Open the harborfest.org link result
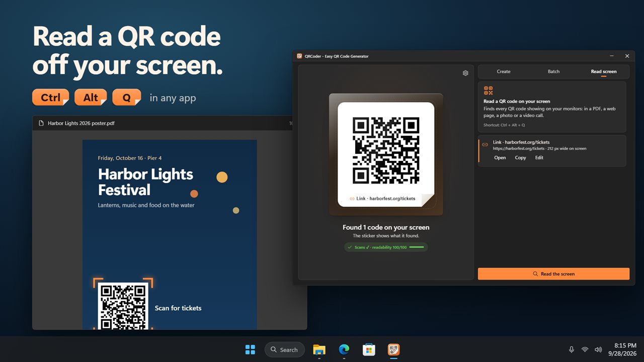Image resolution: width=644 pixels, height=362 pixels. click(500, 158)
